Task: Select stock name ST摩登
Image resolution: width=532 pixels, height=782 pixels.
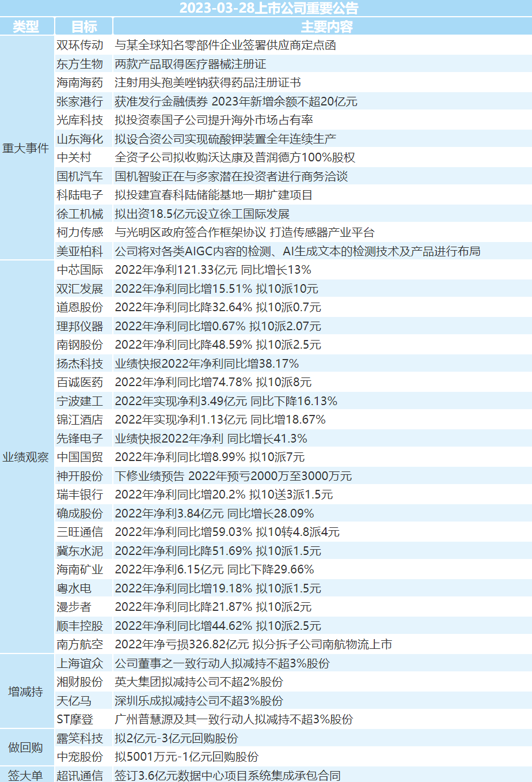Action: tap(75, 719)
